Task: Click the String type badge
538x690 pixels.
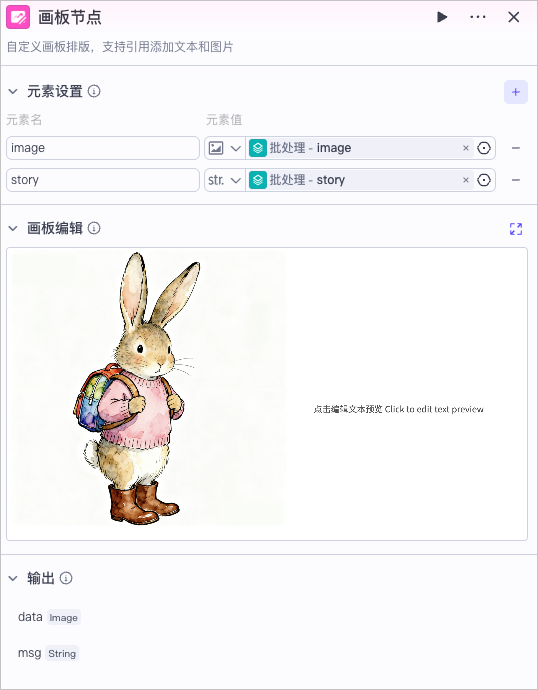Action: tap(62, 653)
